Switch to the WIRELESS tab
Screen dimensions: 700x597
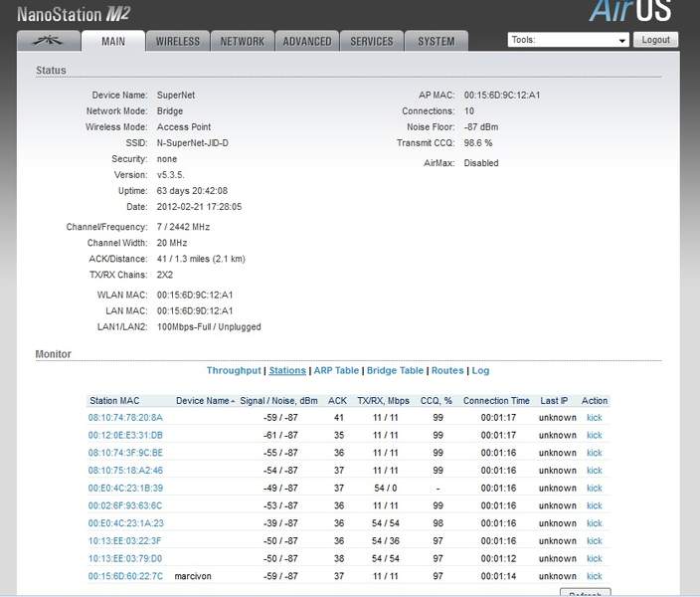click(x=178, y=41)
